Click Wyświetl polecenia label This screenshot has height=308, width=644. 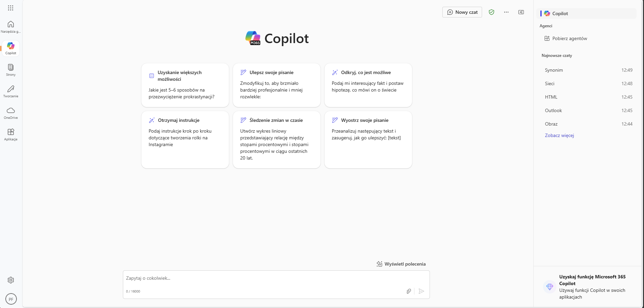405,264
